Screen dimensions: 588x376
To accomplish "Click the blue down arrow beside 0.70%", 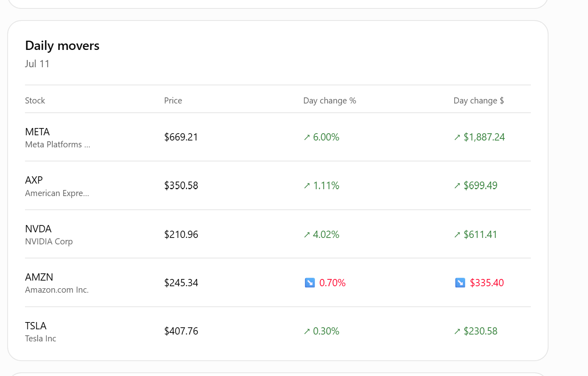I will click(310, 283).
